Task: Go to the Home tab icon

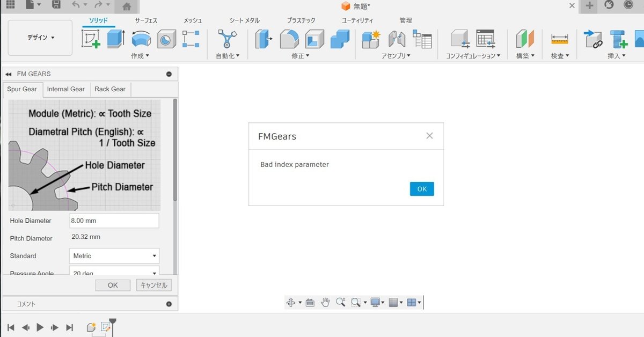Action: tap(127, 6)
